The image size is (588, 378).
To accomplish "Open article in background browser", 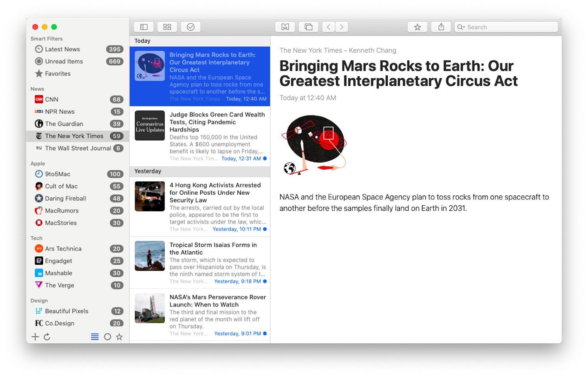I will (x=309, y=27).
